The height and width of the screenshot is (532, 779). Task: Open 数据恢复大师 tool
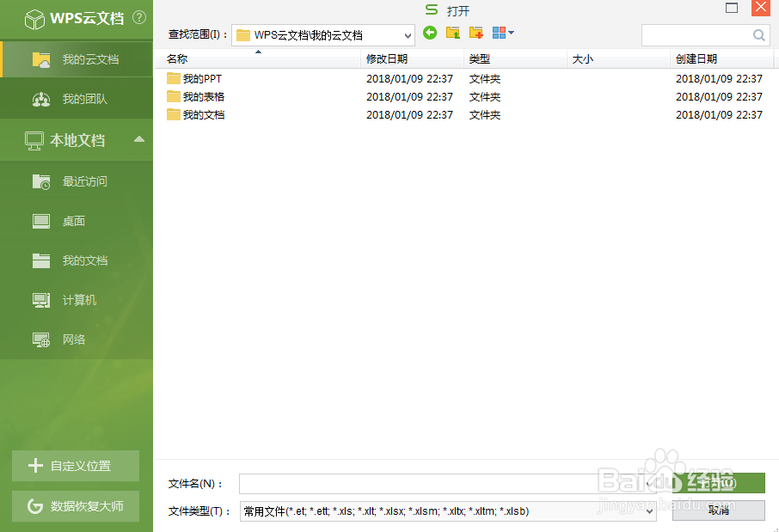point(76,506)
